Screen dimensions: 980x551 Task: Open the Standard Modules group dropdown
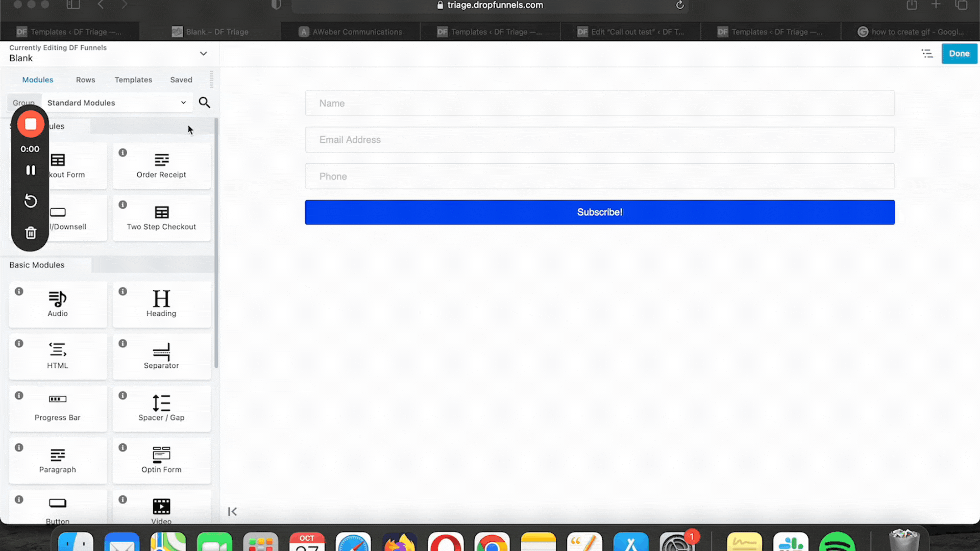pyautogui.click(x=116, y=103)
